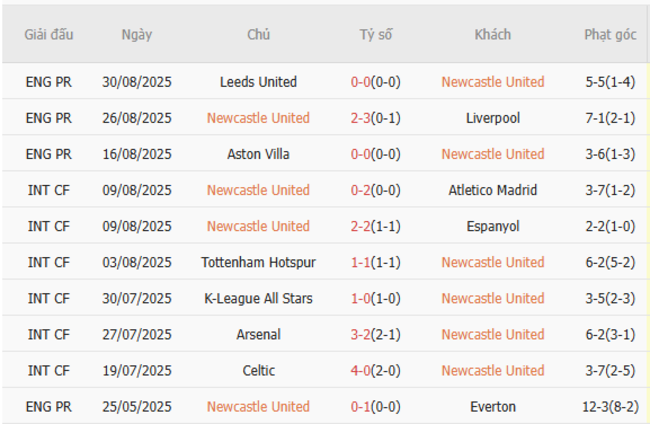650x424 pixels.
Task: Click the K-League All Stars team name
Action: (258, 298)
